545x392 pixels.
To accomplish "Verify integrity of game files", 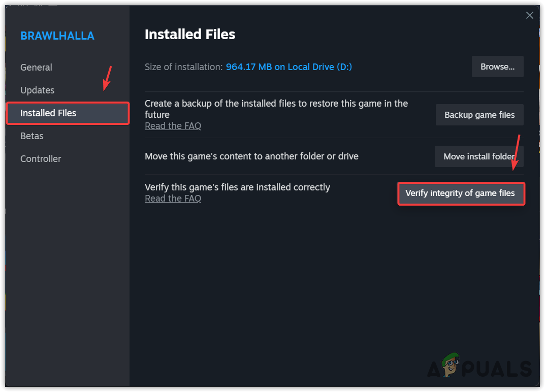I will pyautogui.click(x=460, y=193).
